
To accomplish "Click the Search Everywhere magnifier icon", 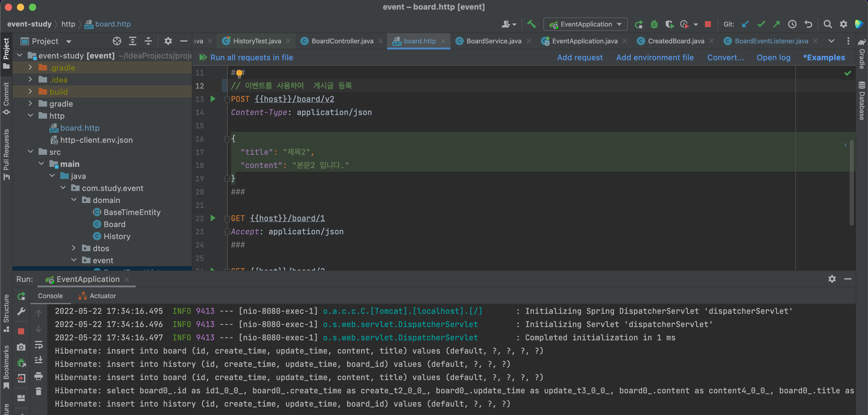I will [x=828, y=24].
